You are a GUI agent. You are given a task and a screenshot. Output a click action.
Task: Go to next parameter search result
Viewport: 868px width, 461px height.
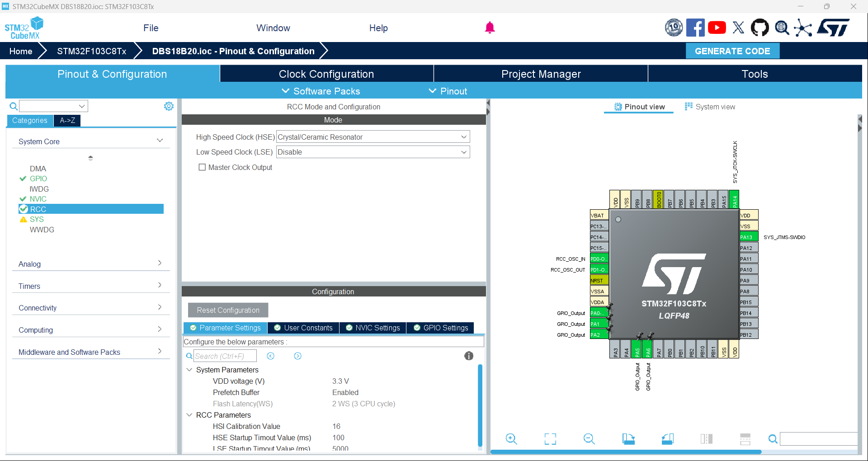(297, 356)
